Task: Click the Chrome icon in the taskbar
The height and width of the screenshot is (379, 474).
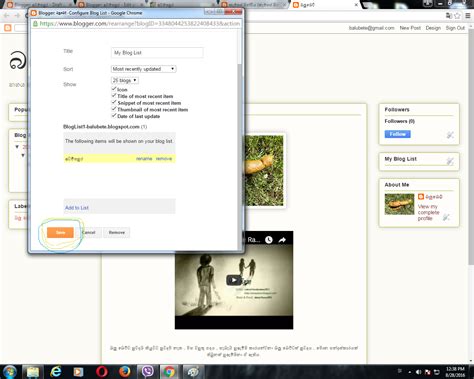Action: point(169,372)
